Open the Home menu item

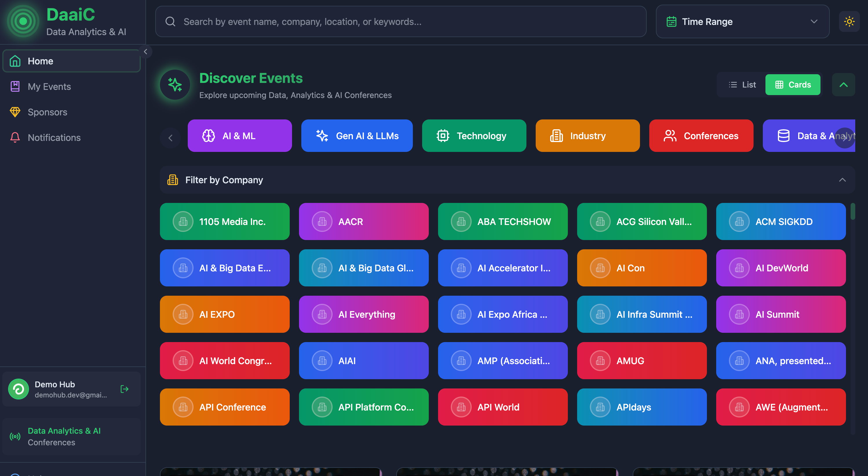point(72,61)
